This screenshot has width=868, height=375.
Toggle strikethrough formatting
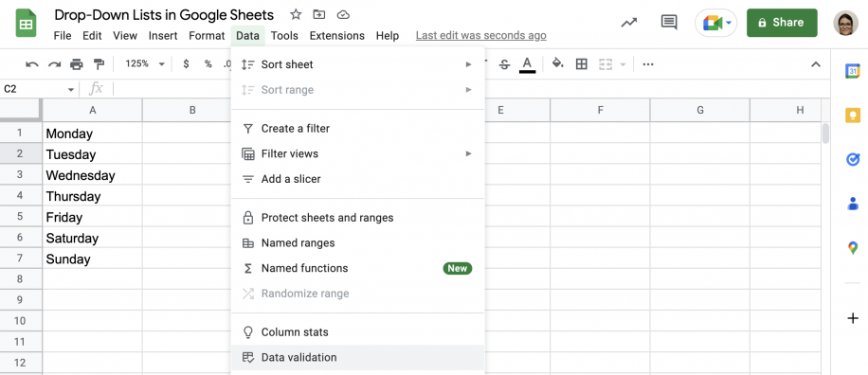point(504,64)
